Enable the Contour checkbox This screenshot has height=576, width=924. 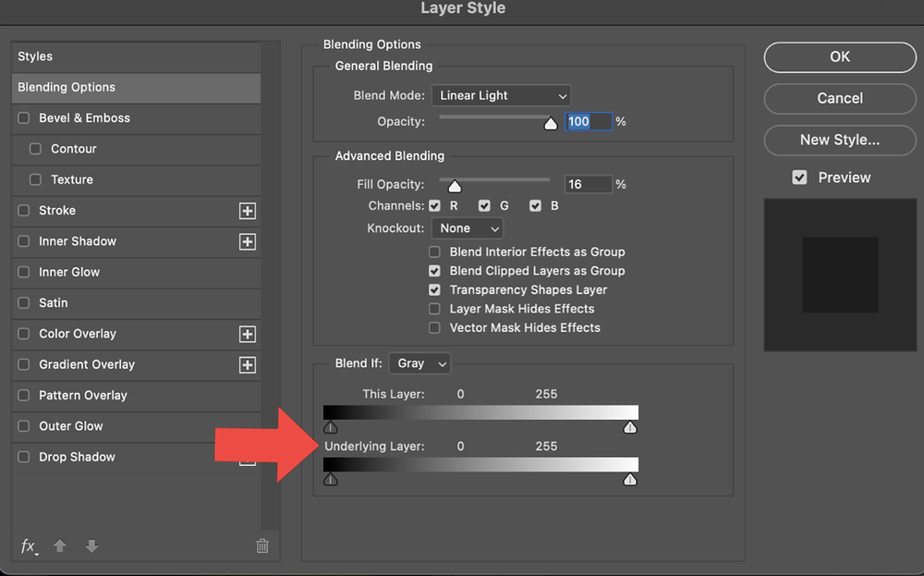click(x=35, y=149)
